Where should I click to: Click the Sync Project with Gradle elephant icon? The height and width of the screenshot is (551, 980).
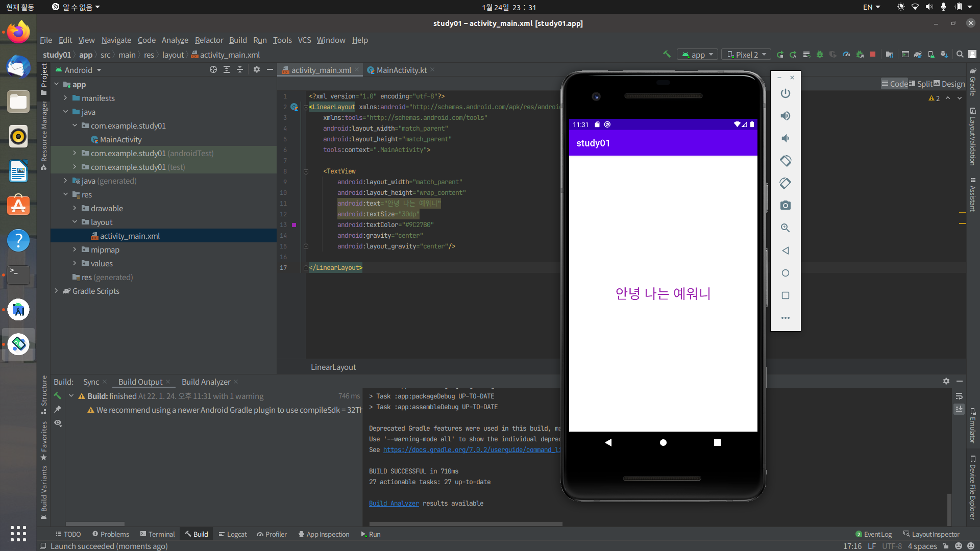tap(918, 55)
